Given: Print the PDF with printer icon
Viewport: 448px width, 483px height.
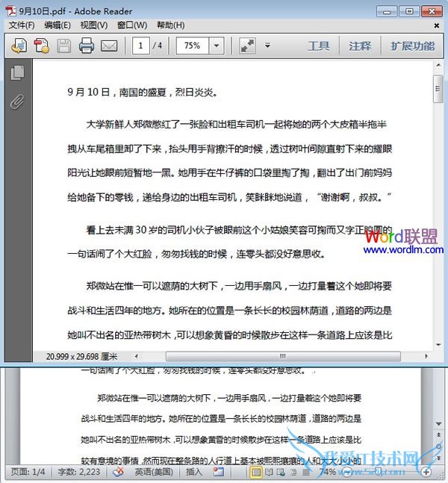Looking at the screenshot, I should (87, 46).
